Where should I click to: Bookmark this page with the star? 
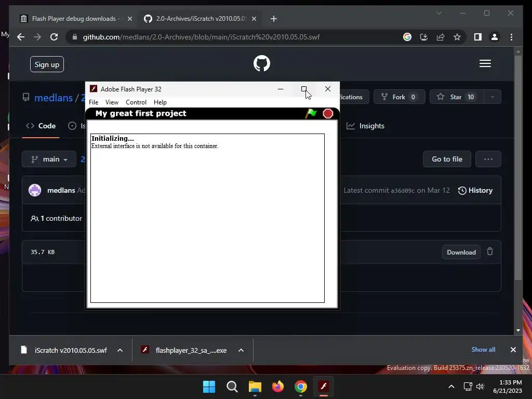(457, 37)
